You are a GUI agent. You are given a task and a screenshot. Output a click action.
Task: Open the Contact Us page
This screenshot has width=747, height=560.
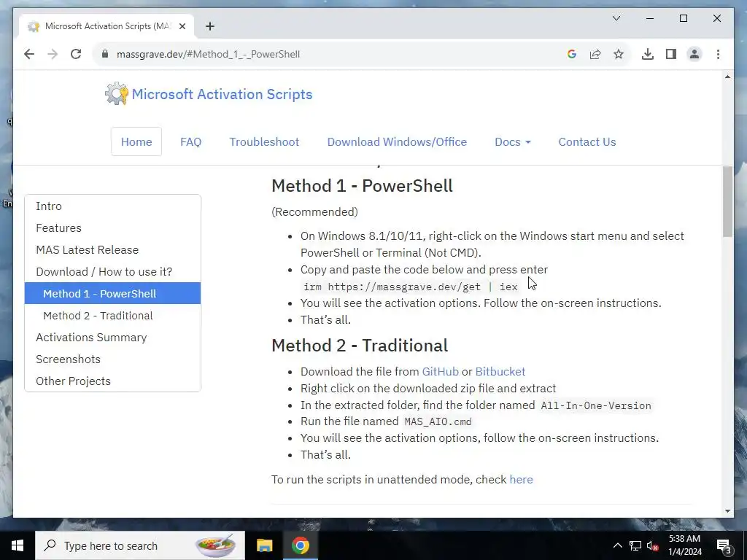pyautogui.click(x=587, y=142)
